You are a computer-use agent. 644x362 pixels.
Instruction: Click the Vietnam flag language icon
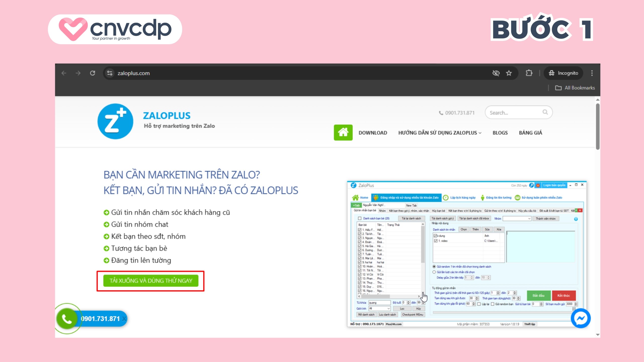click(538, 185)
